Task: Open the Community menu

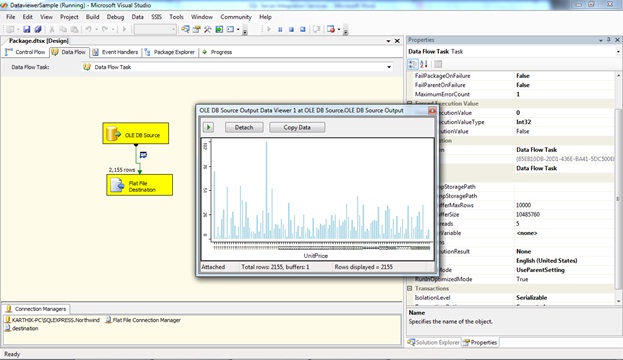Action: [x=236, y=17]
